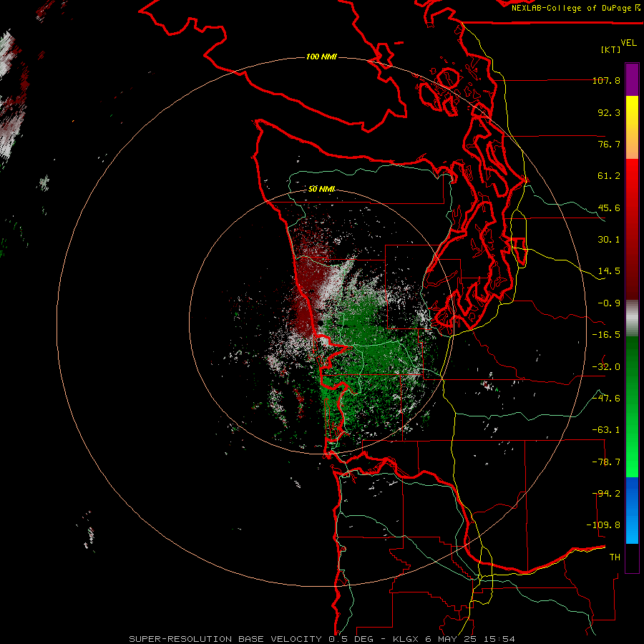
Task: Click the 14.5 legend value
Action: 609,271
